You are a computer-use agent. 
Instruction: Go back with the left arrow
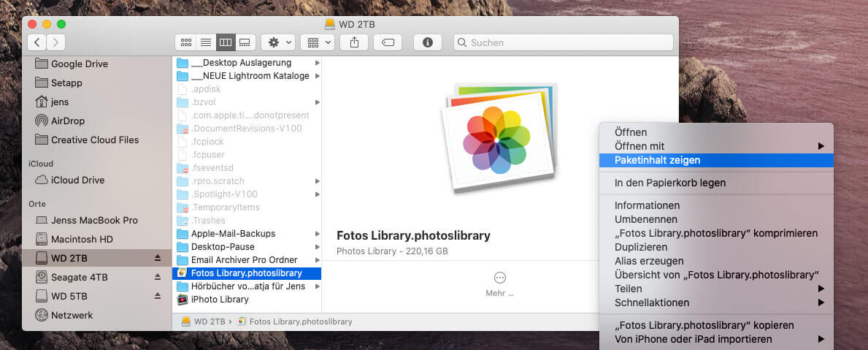[37, 42]
